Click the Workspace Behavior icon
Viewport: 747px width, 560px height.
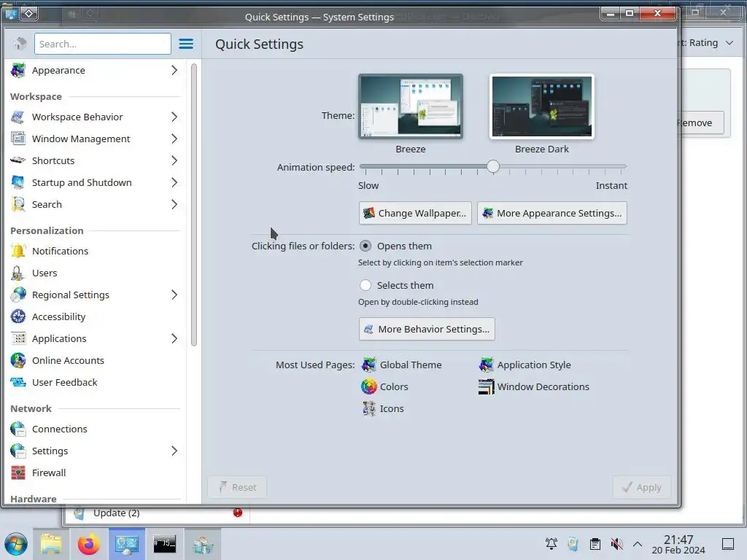(18, 117)
